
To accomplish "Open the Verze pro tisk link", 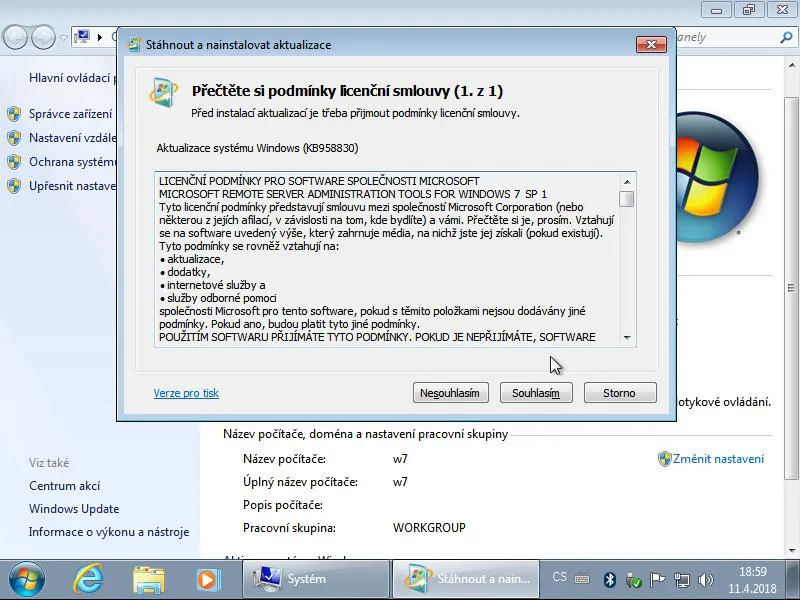I will [186, 393].
